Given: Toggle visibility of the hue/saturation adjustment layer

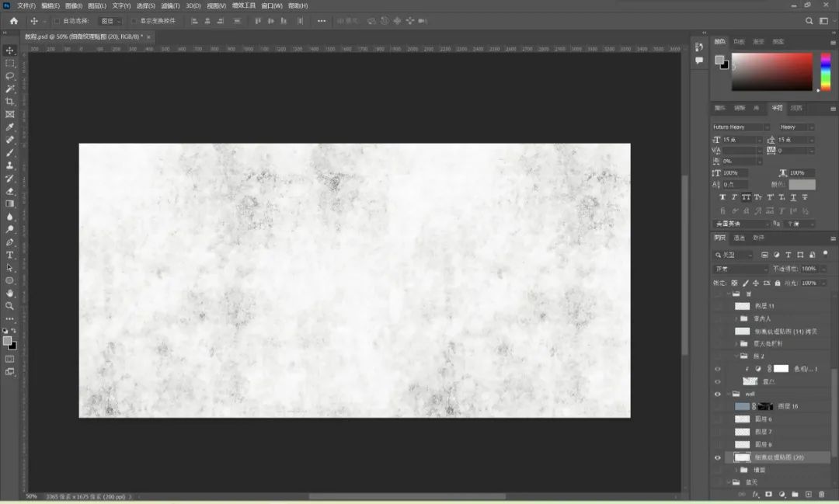Looking at the screenshot, I should [718, 369].
